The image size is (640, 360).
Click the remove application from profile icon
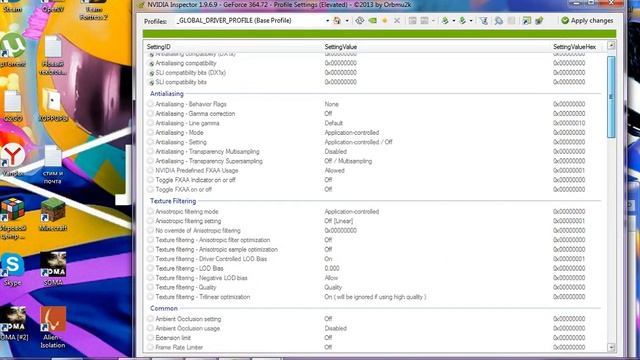[x=424, y=20]
